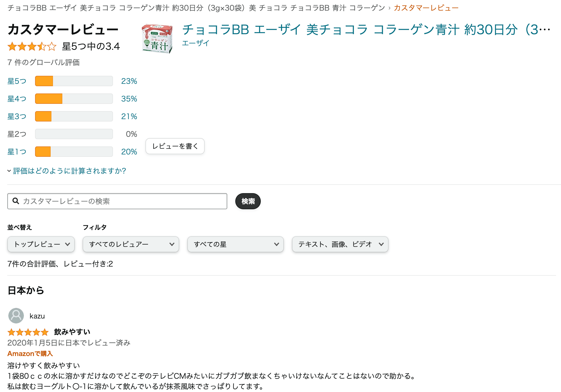Click the 20% one-star percentage
The image size is (561, 392).
129,152
